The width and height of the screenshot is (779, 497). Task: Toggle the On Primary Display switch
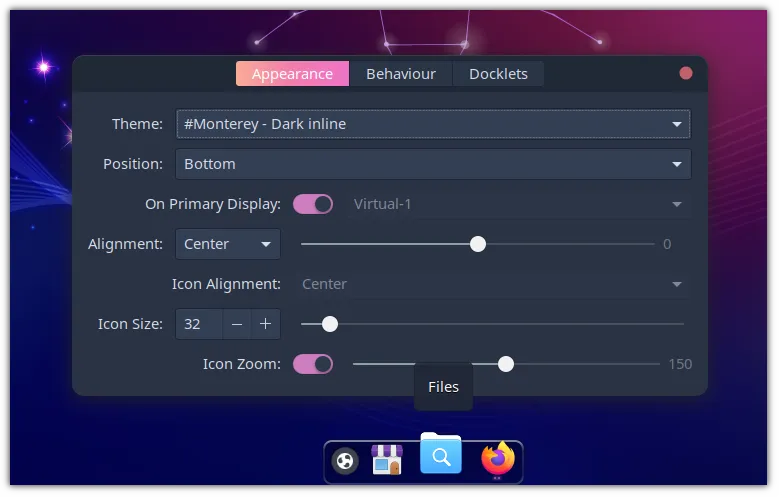(x=313, y=204)
